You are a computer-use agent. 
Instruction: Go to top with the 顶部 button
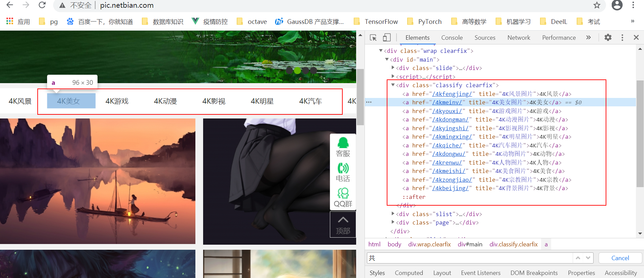tap(343, 225)
